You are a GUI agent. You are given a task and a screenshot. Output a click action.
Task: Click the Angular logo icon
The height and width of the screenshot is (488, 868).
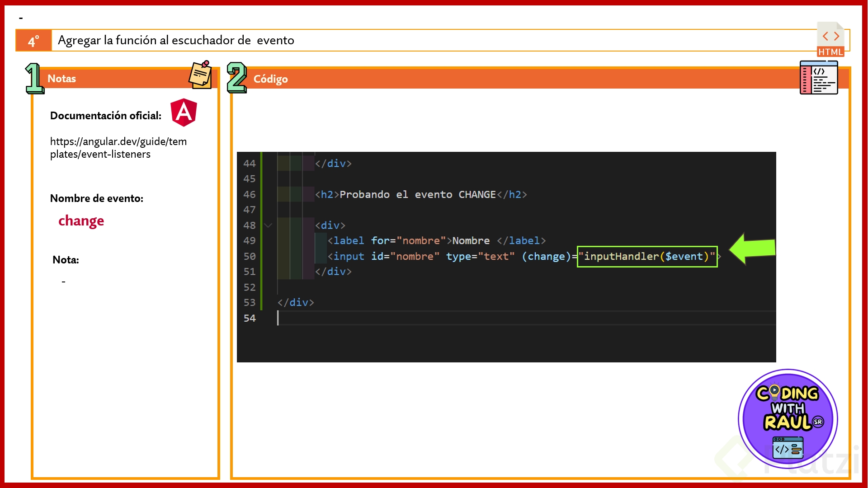point(184,112)
